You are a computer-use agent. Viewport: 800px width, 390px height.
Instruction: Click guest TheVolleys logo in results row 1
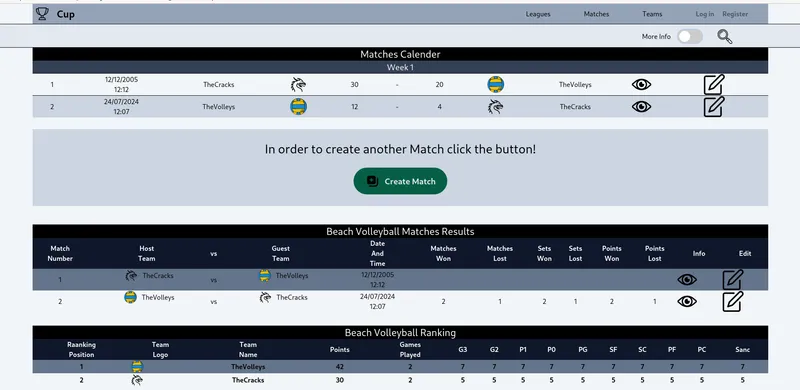pos(264,276)
